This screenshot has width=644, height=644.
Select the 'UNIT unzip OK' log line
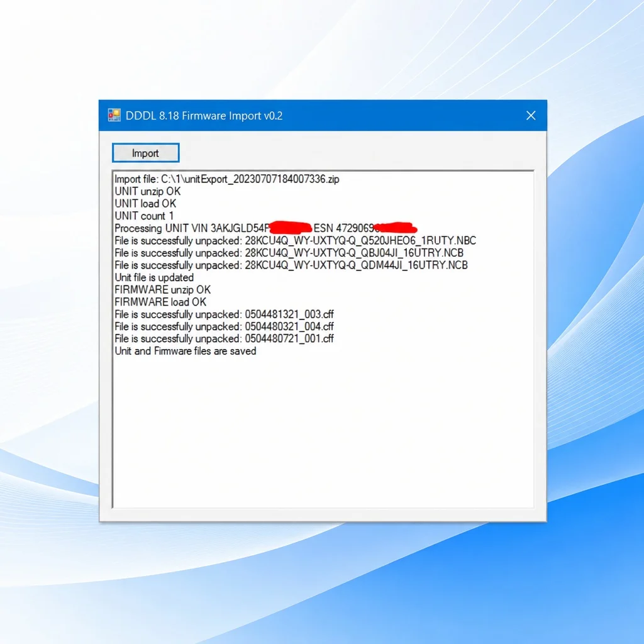147,191
